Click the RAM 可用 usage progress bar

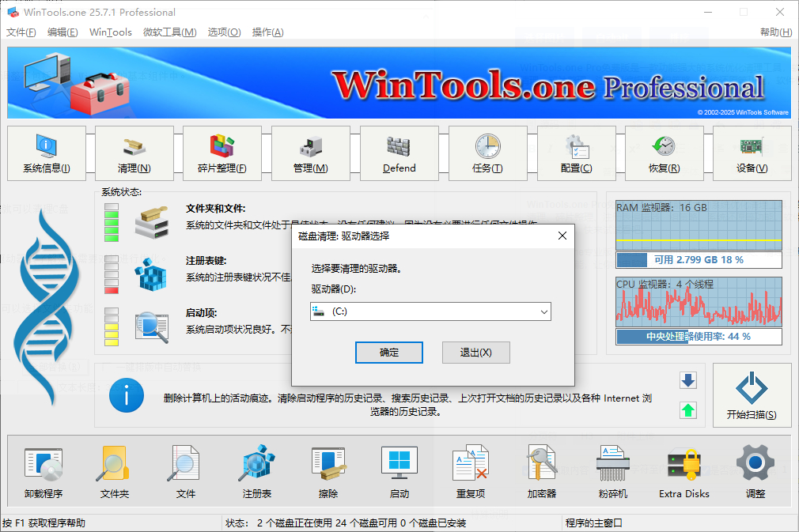[699, 261]
